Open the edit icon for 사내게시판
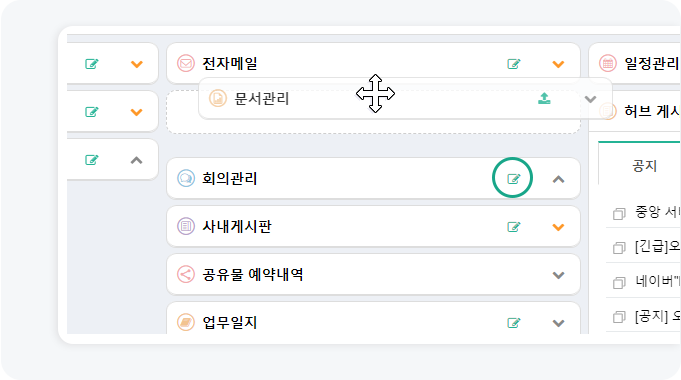Viewport: 681px width, 380px height. tap(513, 227)
